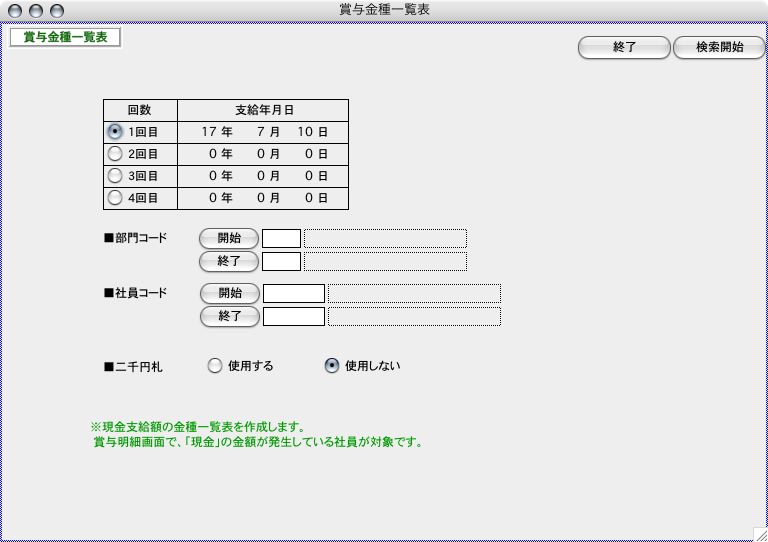Enable 使用する for 二千円札

coord(215,366)
